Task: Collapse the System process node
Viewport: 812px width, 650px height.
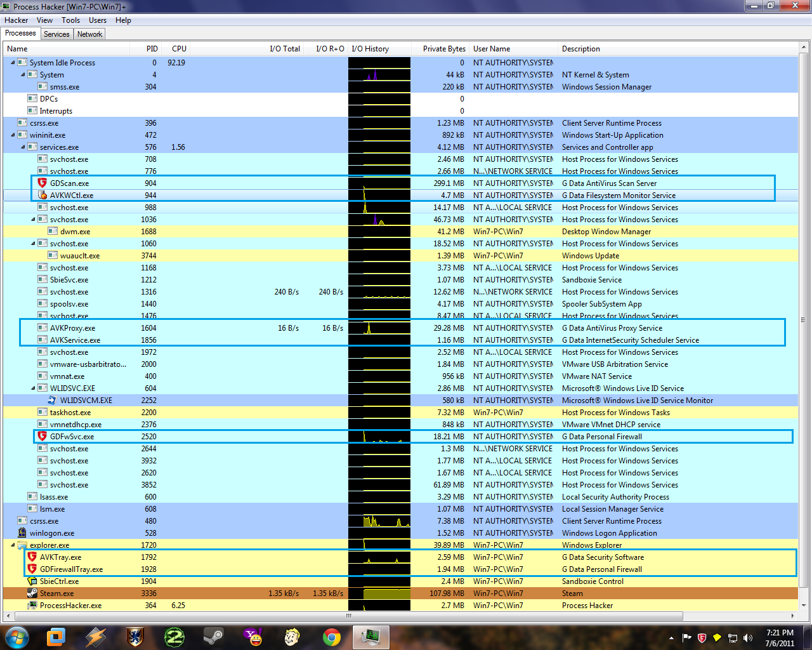Action: (x=23, y=74)
